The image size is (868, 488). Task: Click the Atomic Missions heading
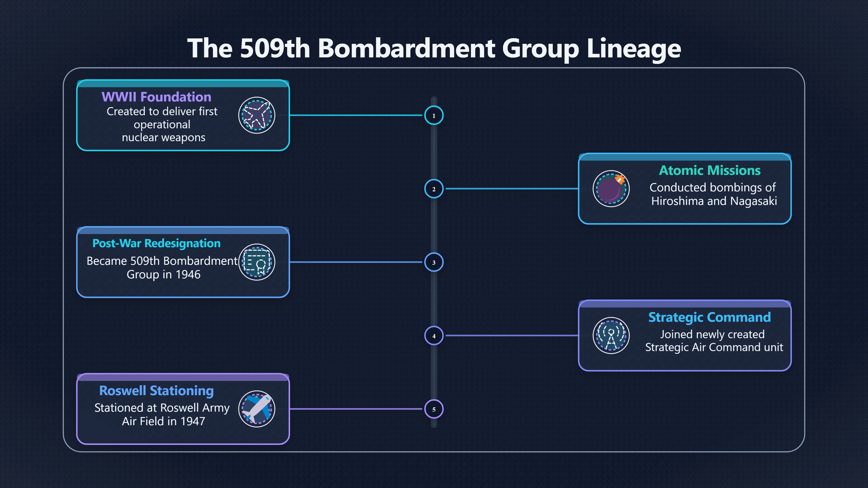(710, 170)
